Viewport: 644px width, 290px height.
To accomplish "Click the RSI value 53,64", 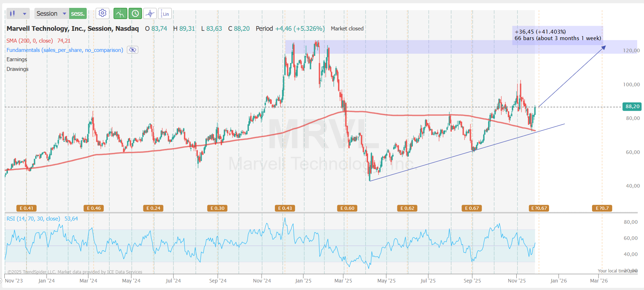I will 71,219.
